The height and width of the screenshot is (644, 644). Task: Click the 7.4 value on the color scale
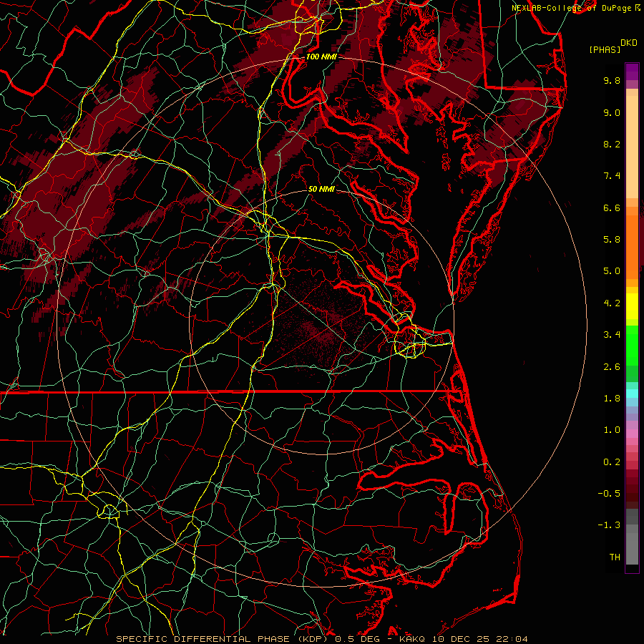click(612, 176)
